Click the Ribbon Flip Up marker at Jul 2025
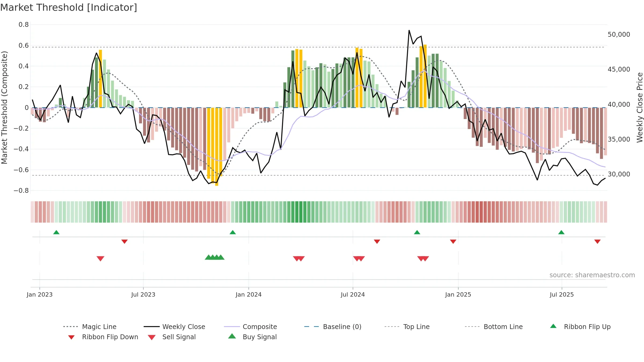644x362 pixels. click(561, 232)
